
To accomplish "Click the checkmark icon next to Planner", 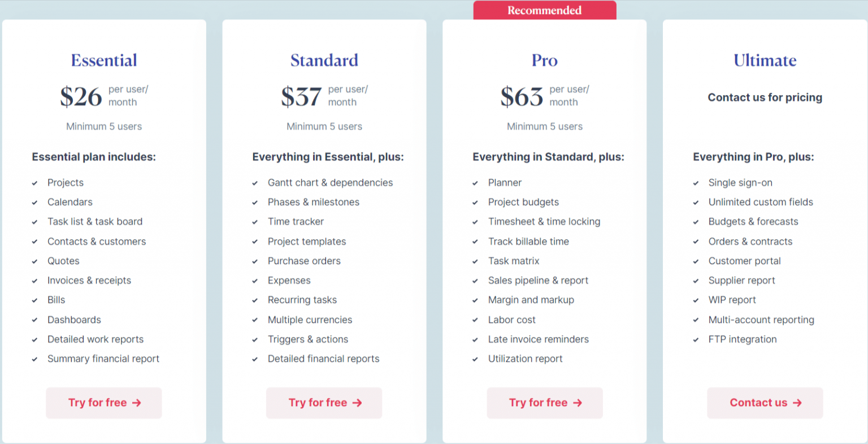I will (x=475, y=183).
